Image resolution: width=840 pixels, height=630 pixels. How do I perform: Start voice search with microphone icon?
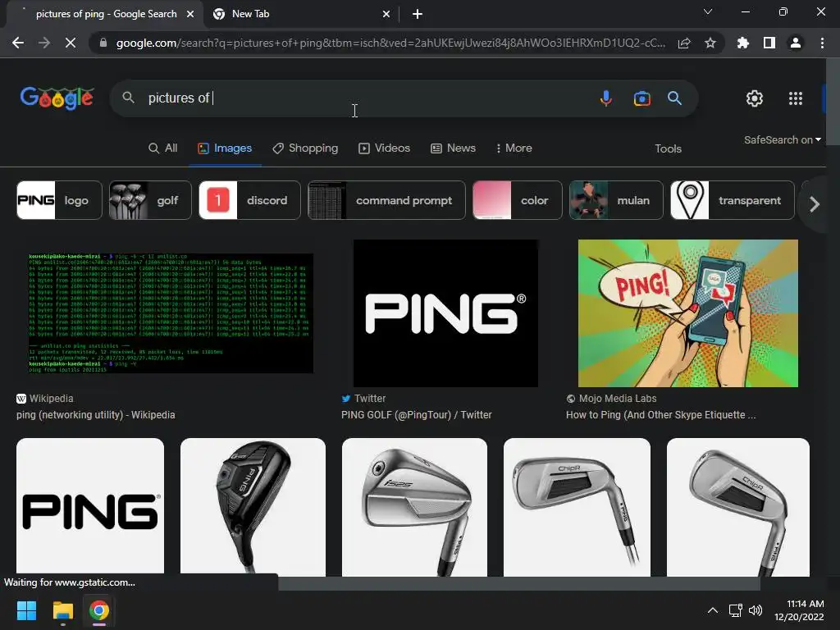pos(606,98)
